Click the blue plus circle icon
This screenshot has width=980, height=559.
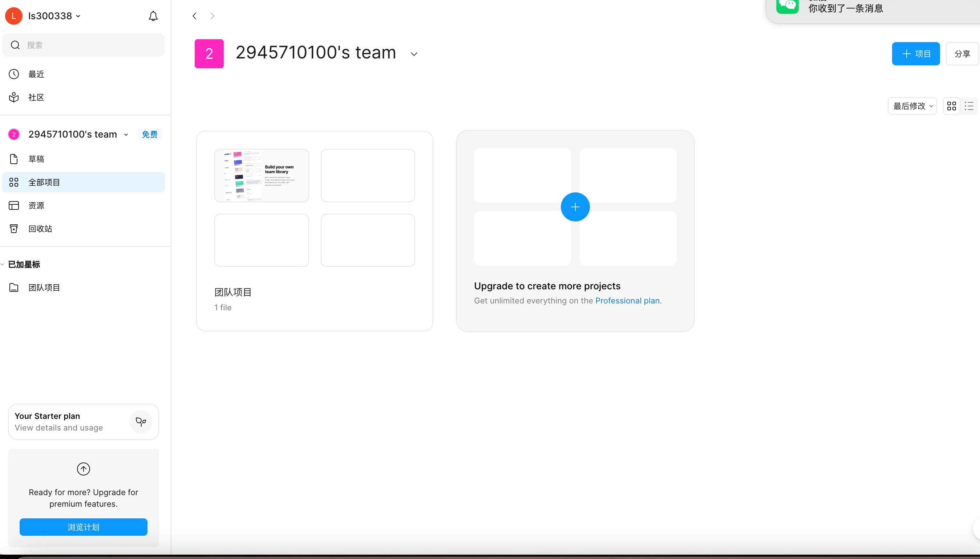575,207
